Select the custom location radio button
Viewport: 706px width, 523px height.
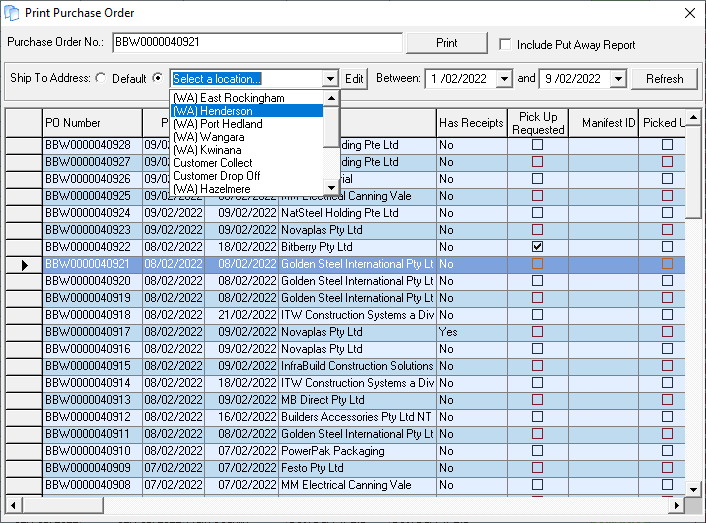pos(158,78)
